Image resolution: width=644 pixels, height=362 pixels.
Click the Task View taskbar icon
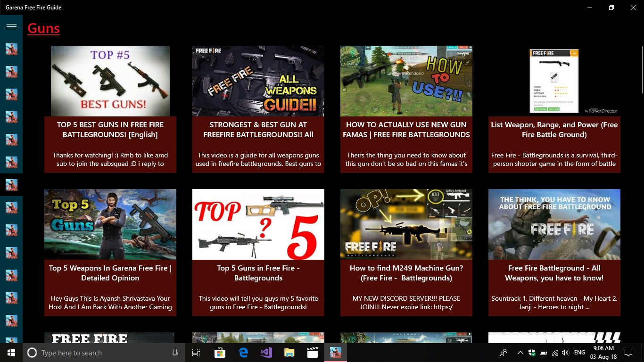(196, 353)
